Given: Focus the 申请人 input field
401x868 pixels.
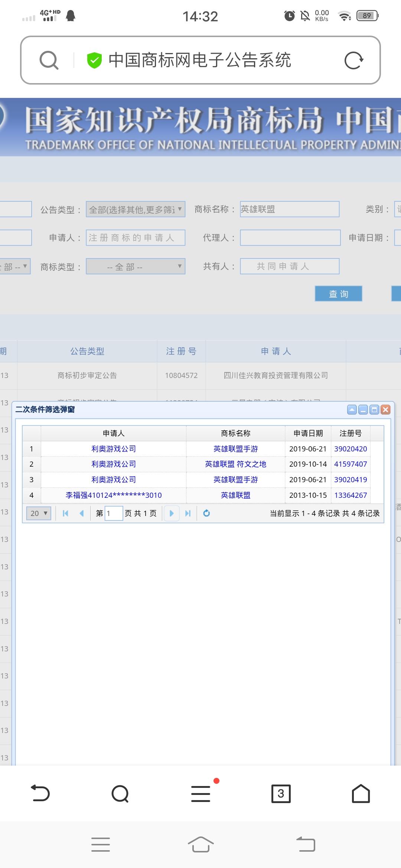Looking at the screenshot, I should click(x=136, y=238).
